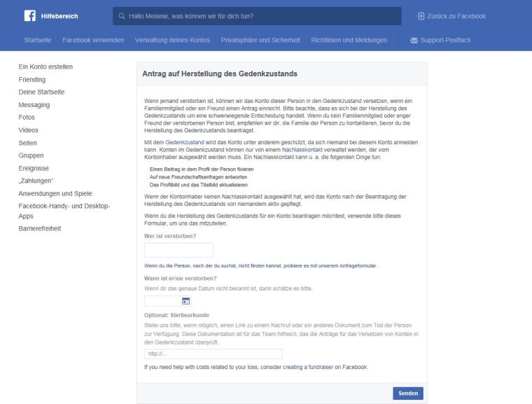Select Seiten in sidebar

(27, 143)
